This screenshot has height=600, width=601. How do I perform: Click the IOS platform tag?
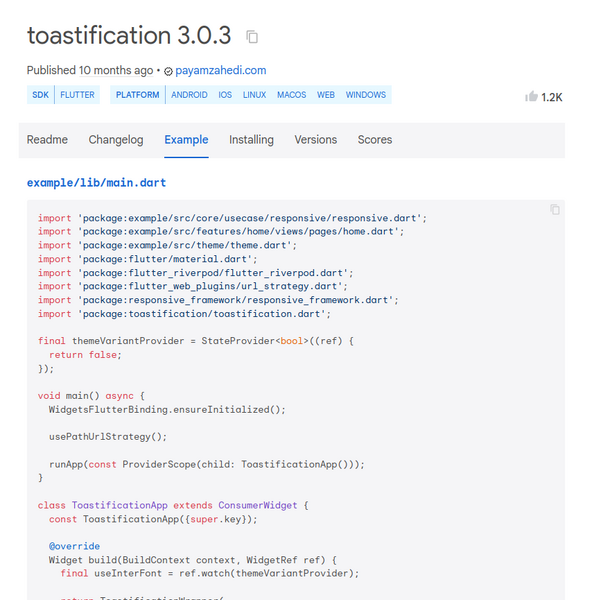pos(225,95)
